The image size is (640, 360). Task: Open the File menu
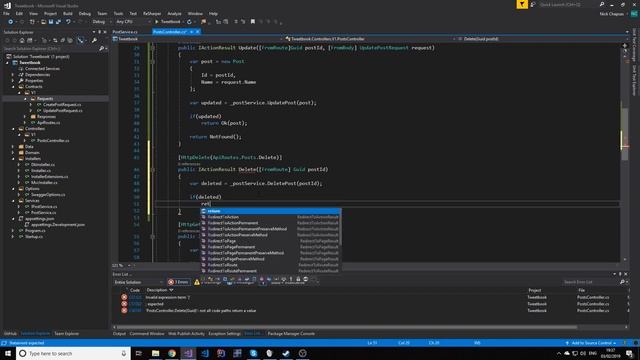[x=7, y=13]
